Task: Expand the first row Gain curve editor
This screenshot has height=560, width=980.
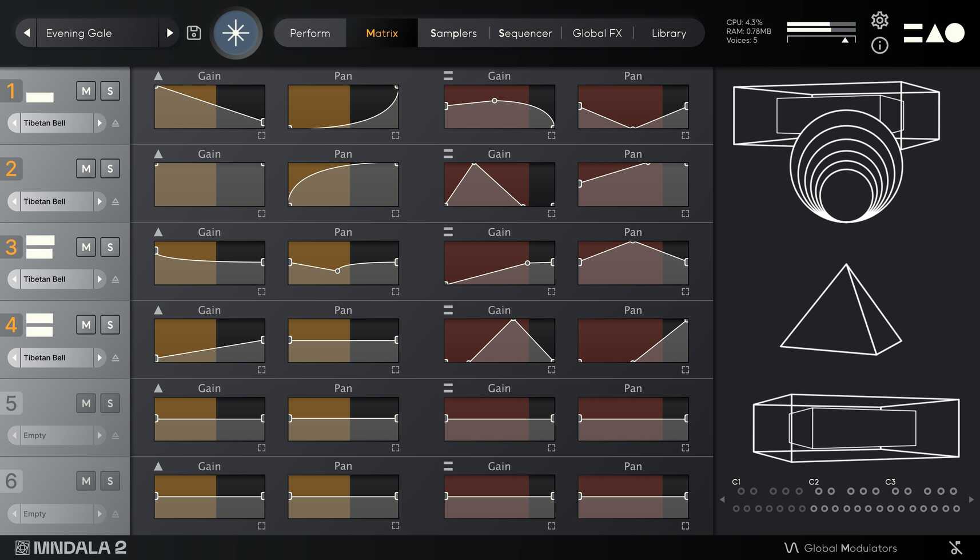Action: [x=261, y=136]
